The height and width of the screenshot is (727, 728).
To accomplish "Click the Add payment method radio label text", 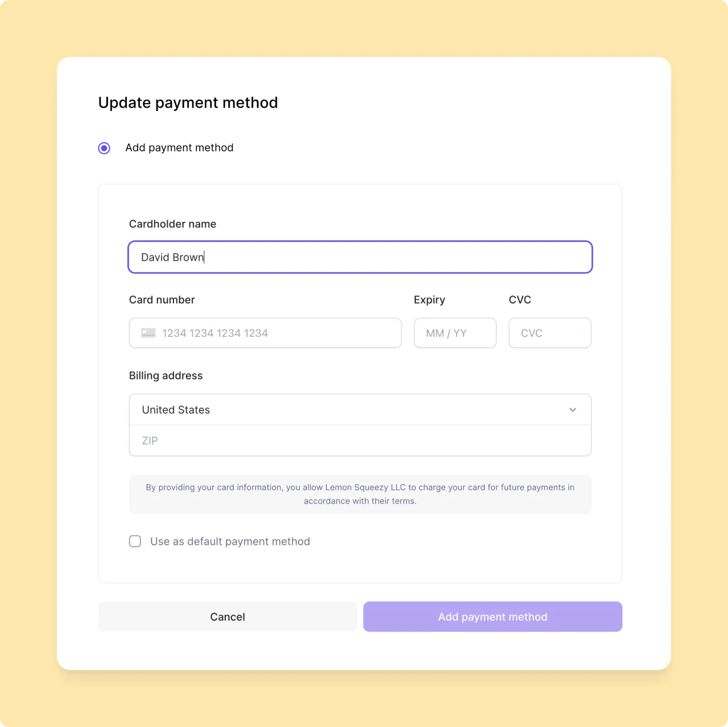I will tap(179, 147).
